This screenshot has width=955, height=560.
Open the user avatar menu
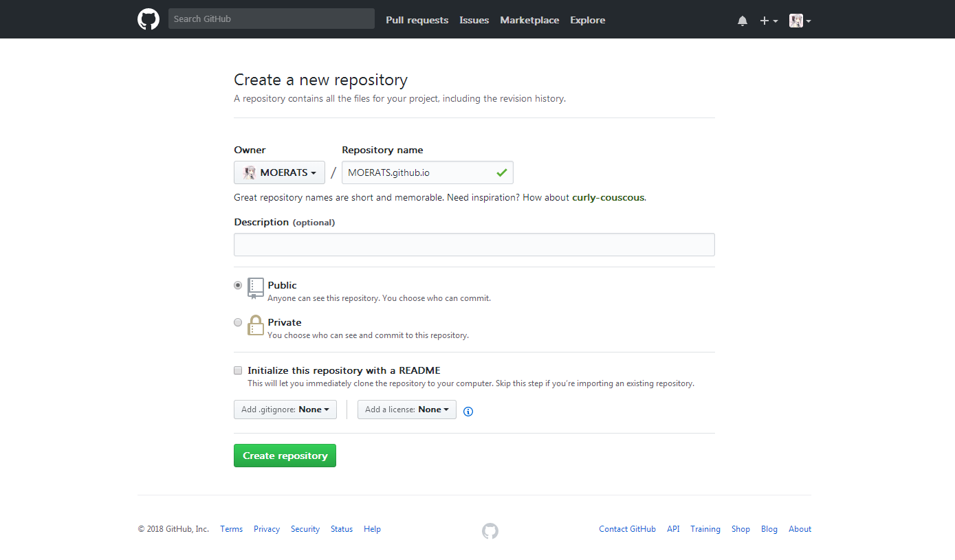tap(800, 21)
